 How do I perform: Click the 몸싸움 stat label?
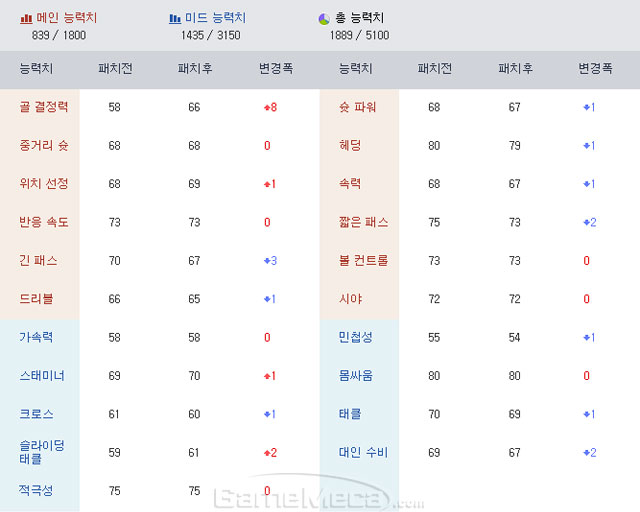356,376
